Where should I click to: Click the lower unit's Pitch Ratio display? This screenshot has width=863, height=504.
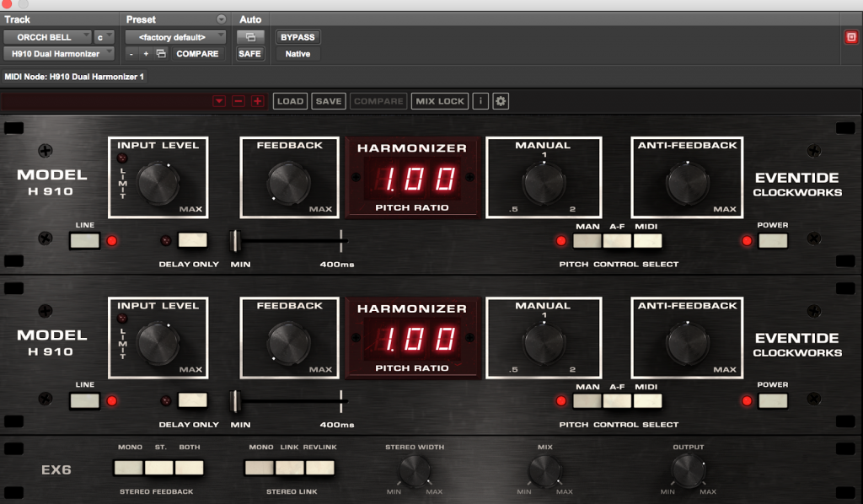(413, 338)
